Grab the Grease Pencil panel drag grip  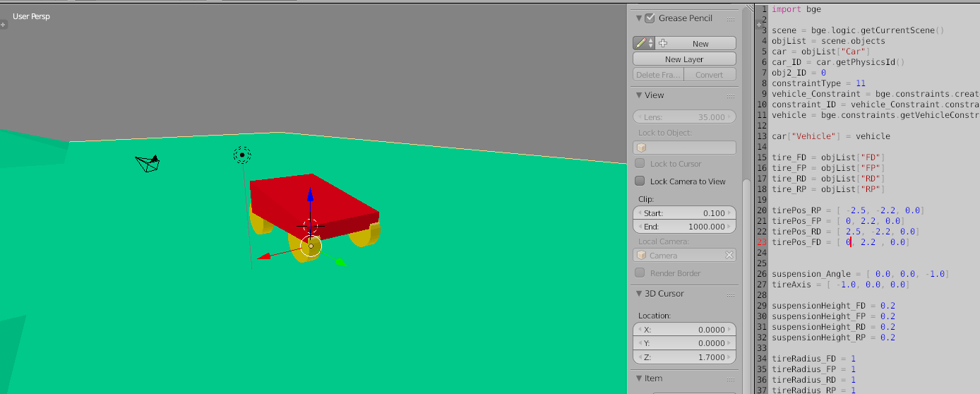click(730, 18)
